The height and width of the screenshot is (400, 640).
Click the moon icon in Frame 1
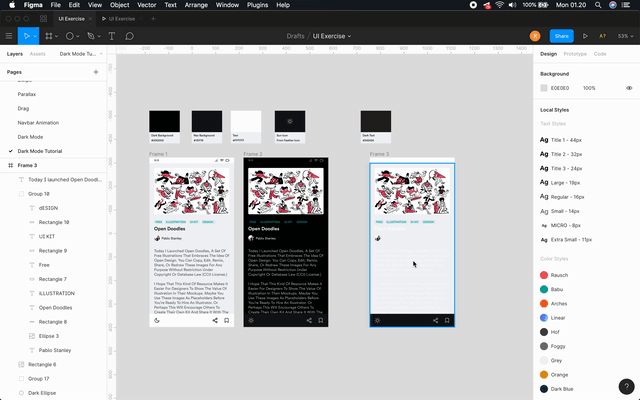pos(157,320)
